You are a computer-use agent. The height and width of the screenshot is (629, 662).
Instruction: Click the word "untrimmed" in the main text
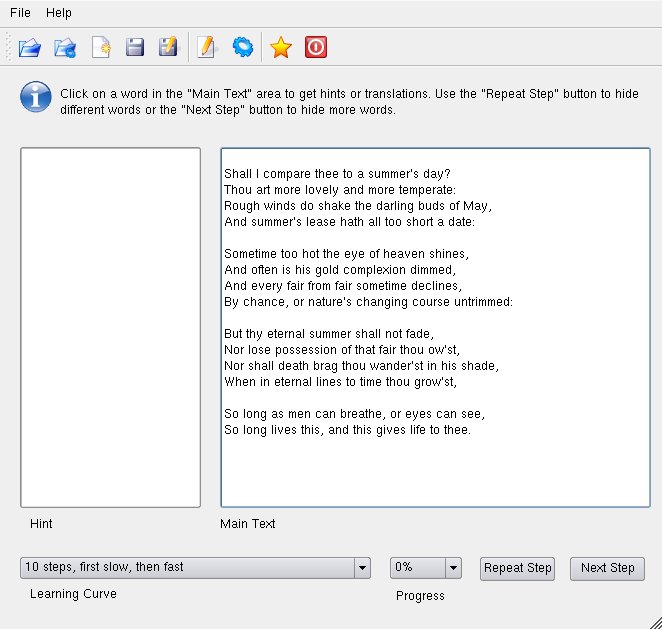[x=482, y=302]
